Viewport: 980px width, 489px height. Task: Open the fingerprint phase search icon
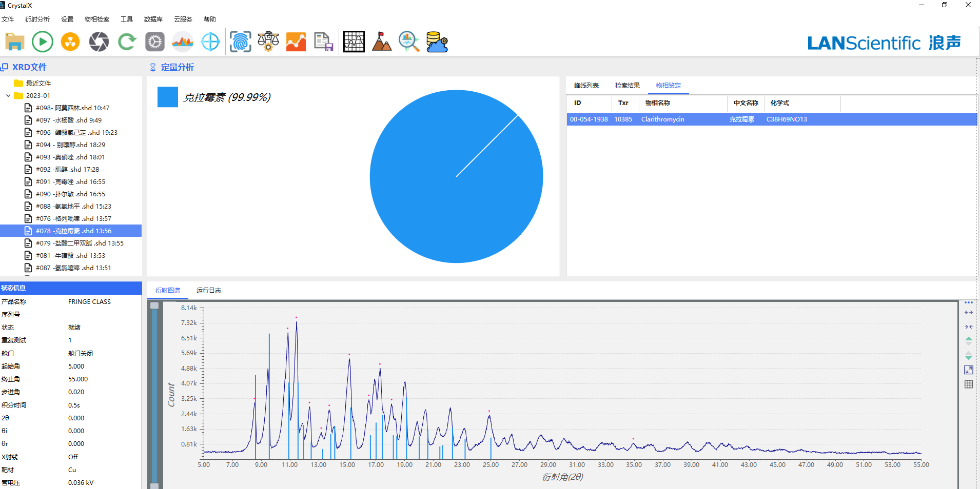(240, 42)
